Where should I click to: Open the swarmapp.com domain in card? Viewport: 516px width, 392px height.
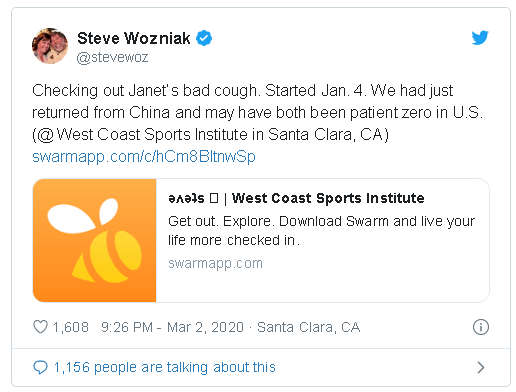pos(215,263)
